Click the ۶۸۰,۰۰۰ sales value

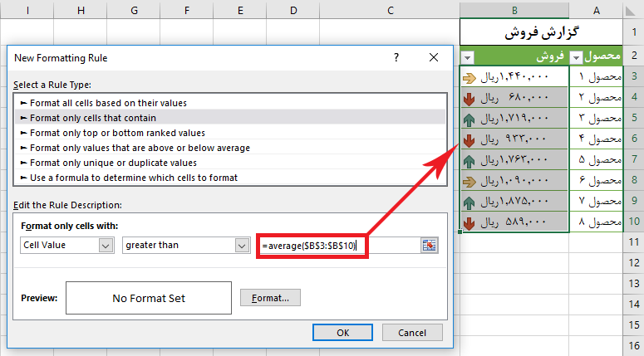(514, 97)
